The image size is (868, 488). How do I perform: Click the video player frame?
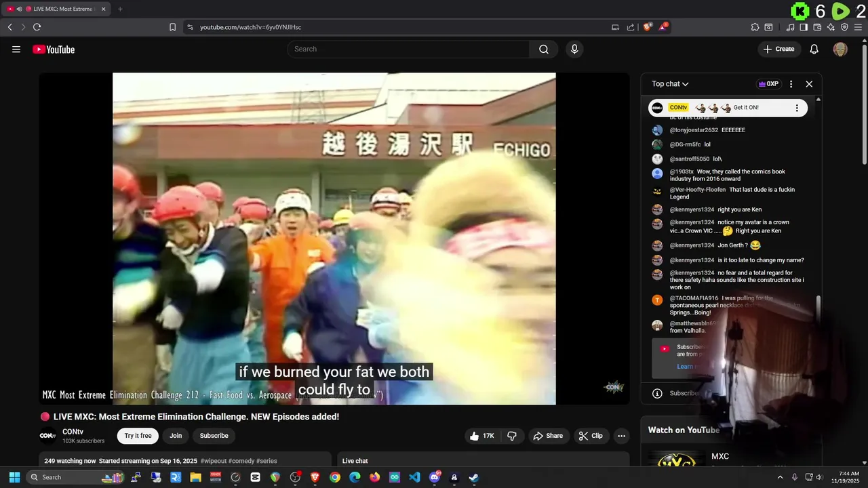click(x=334, y=239)
